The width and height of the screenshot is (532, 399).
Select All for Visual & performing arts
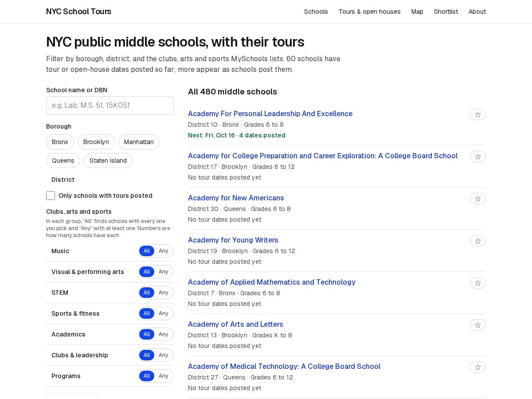click(x=147, y=272)
